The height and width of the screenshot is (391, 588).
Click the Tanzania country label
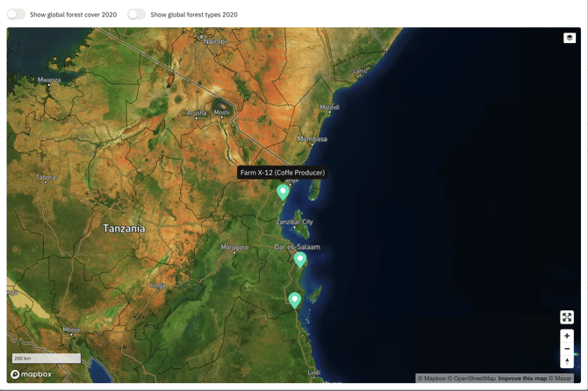pos(124,229)
